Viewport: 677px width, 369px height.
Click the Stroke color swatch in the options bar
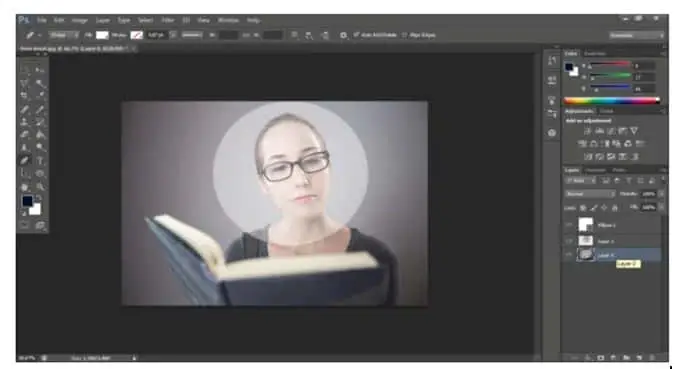point(136,35)
